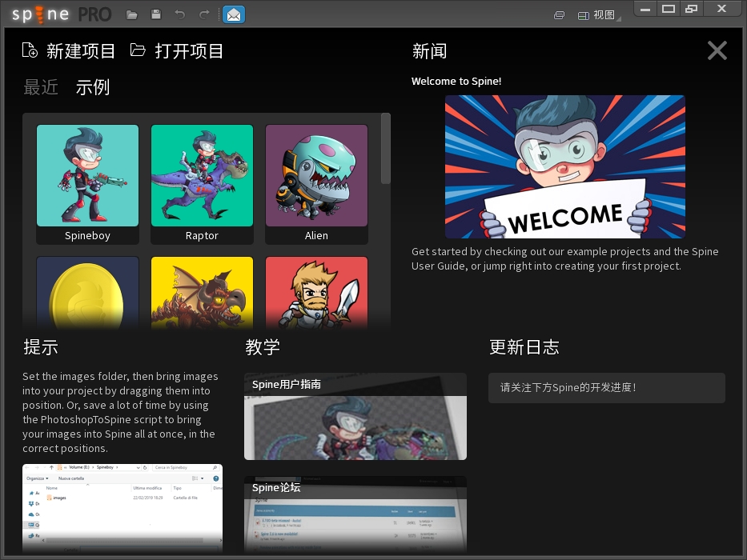Open the Spine论坛 forum card
The image size is (747, 560).
355,514
